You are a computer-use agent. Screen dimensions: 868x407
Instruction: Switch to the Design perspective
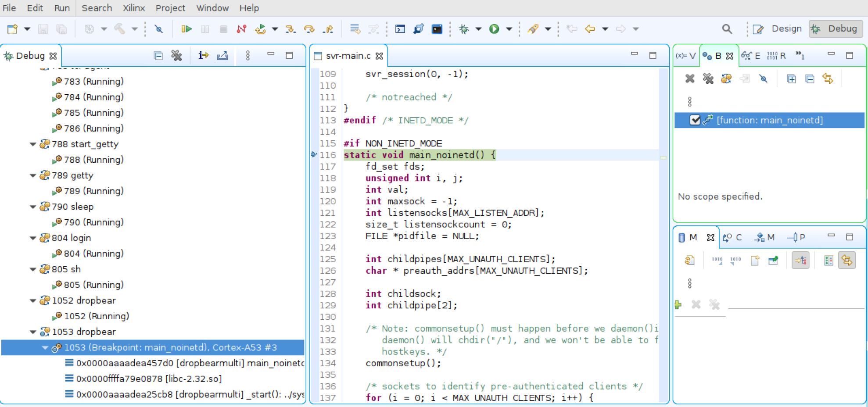tap(778, 29)
